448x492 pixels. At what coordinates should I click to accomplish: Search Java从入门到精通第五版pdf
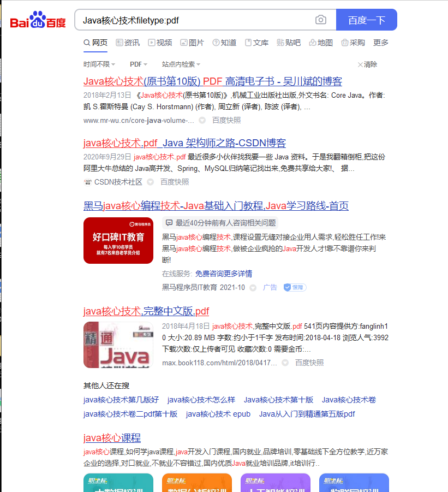[307, 414]
